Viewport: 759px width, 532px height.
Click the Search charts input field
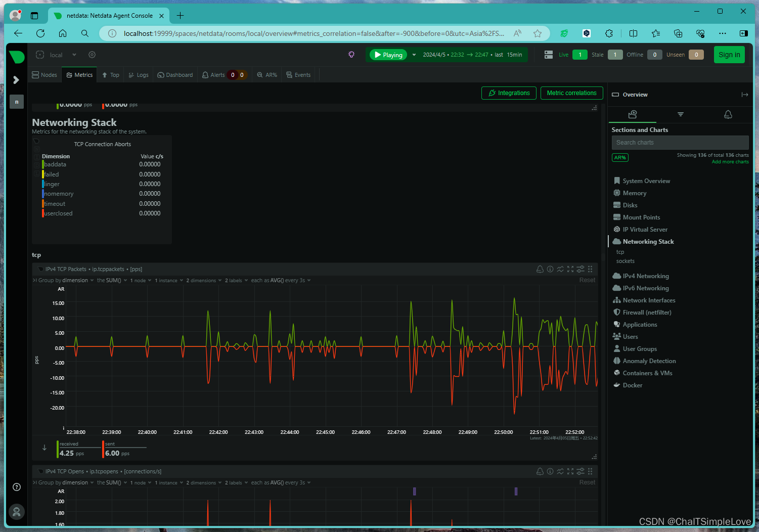(x=680, y=143)
